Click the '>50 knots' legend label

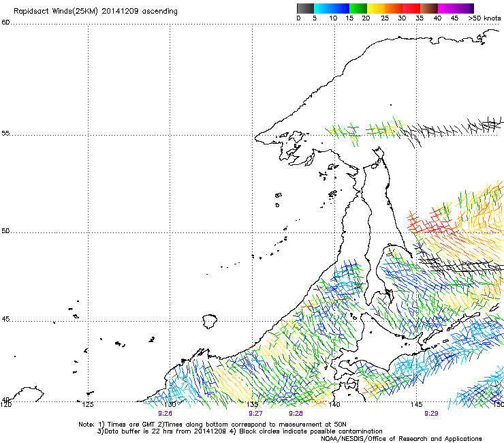(484, 18)
